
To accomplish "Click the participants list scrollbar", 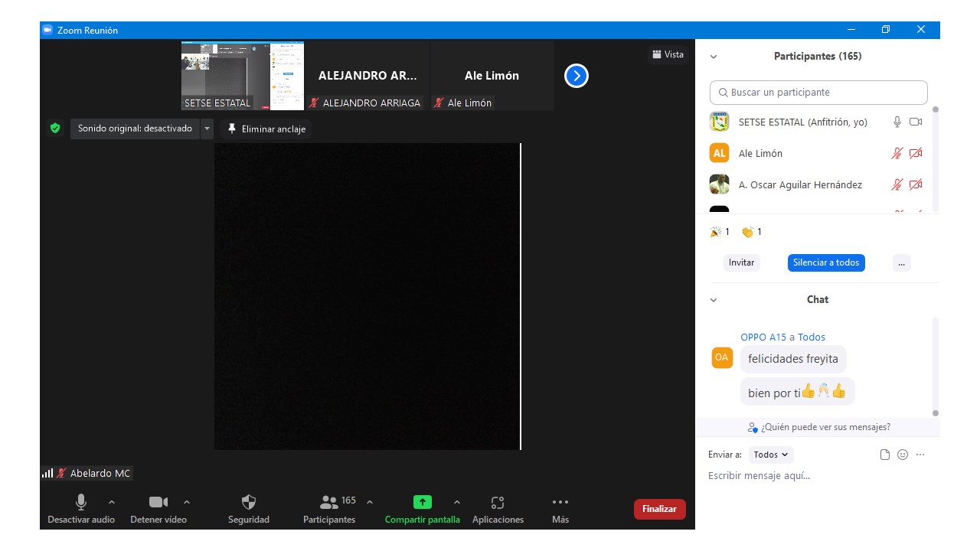I will [935, 159].
